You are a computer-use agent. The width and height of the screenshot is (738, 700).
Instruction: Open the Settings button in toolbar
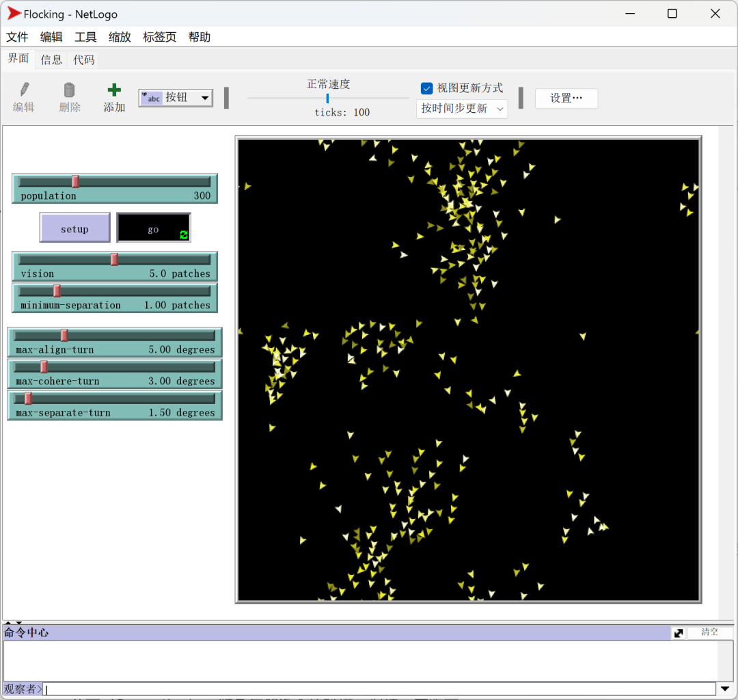click(x=566, y=98)
